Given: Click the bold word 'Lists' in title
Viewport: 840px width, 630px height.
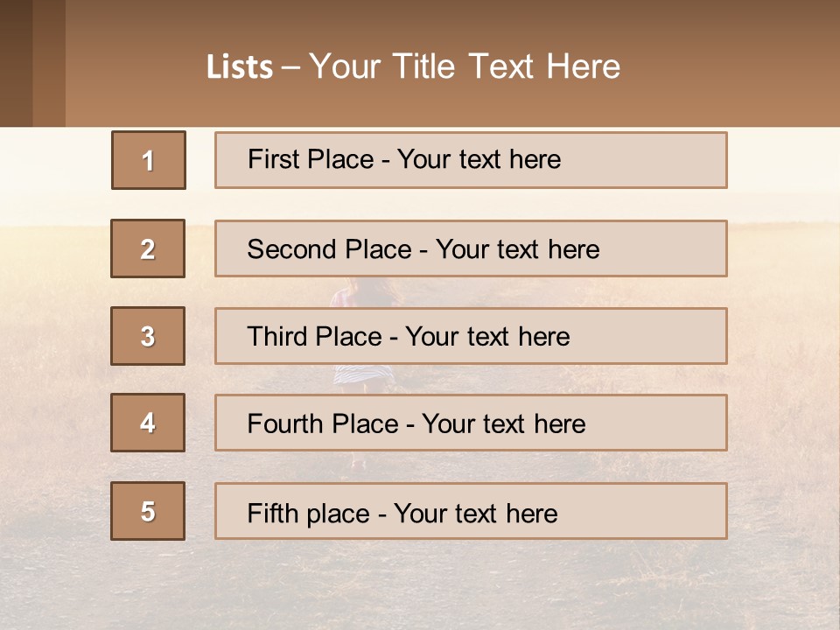Looking at the screenshot, I should [239, 67].
